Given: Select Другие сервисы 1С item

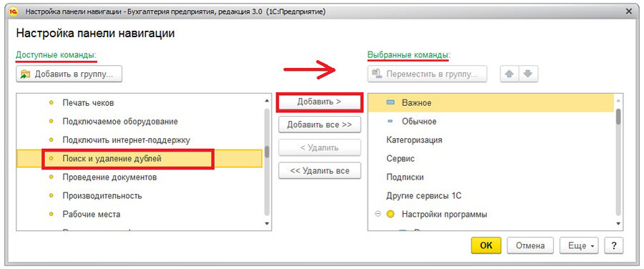Looking at the screenshot, I should [x=491, y=196].
